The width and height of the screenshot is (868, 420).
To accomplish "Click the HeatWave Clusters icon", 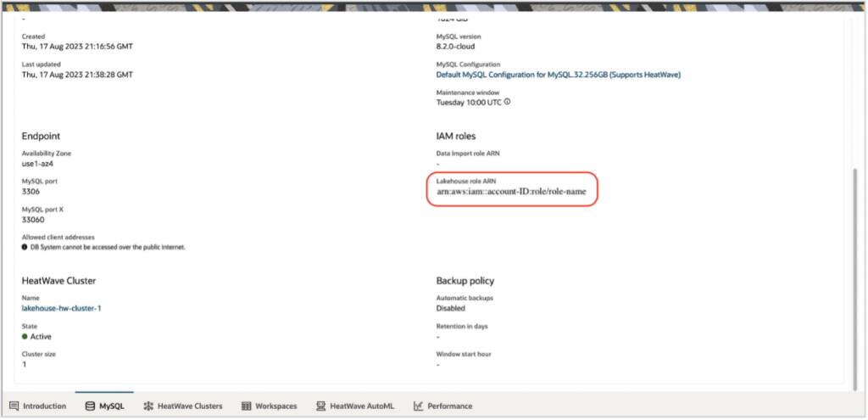I will [x=148, y=406].
